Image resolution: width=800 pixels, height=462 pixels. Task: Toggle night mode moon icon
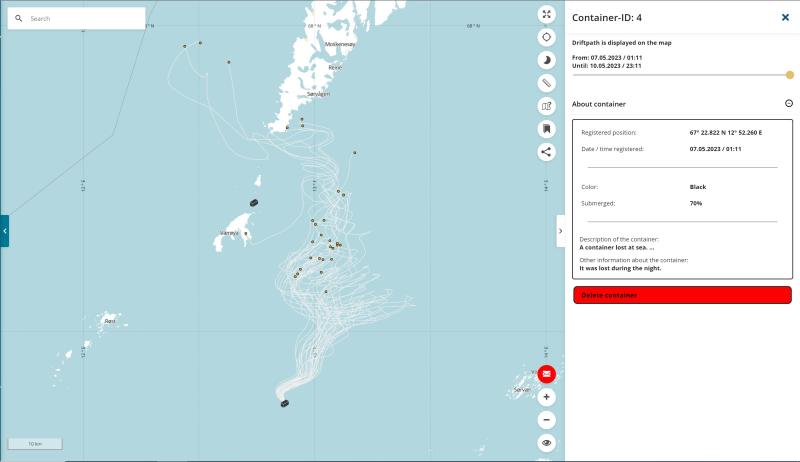[x=546, y=60]
